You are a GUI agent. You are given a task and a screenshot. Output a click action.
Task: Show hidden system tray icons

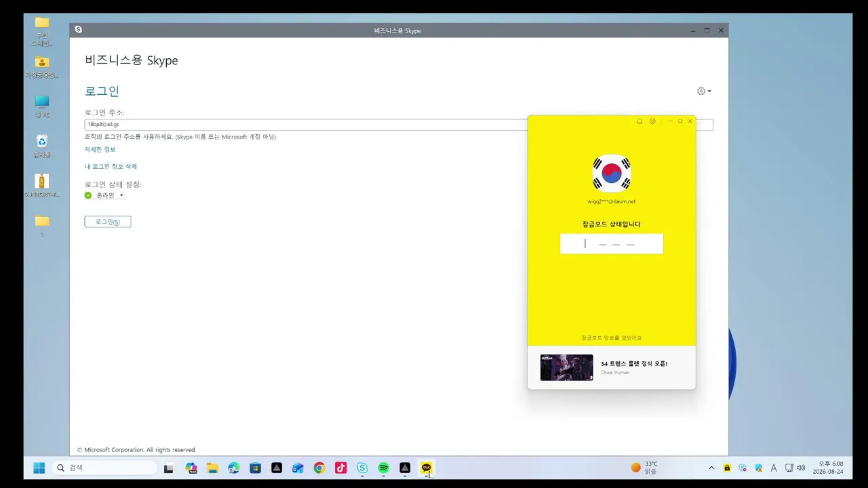pyautogui.click(x=711, y=468)
